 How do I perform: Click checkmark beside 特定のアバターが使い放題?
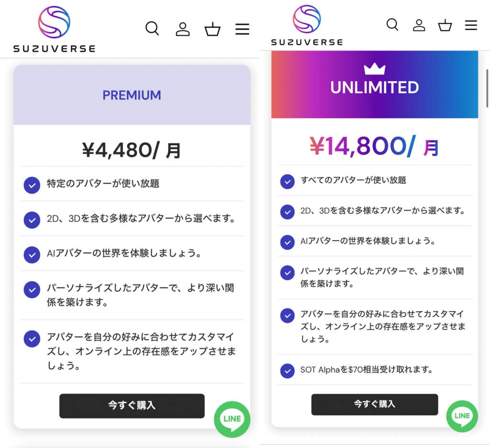coord(32,185)
